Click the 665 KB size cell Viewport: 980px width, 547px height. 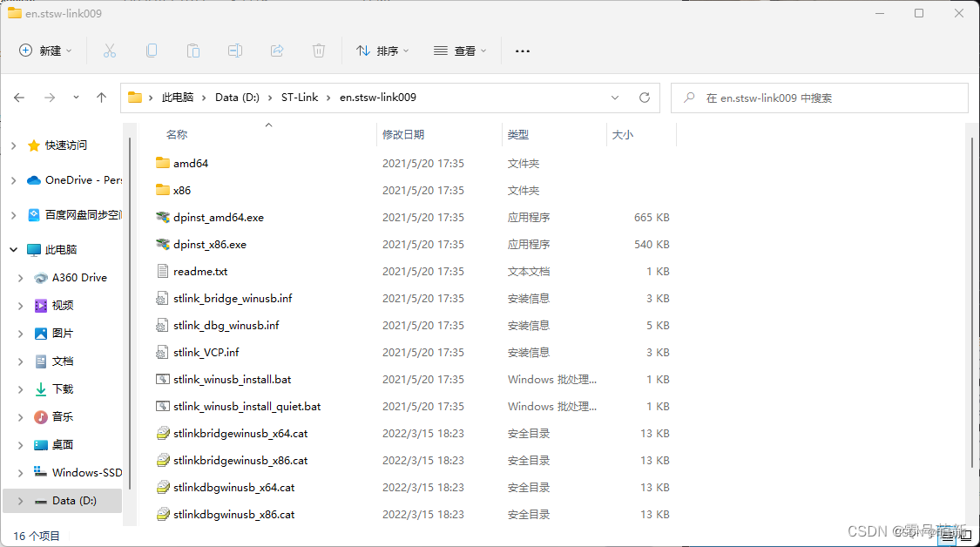click(652, 218)
